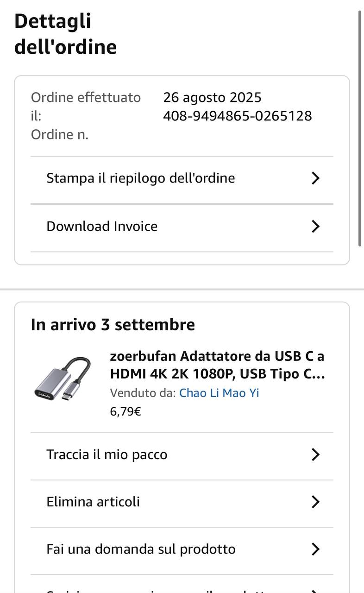Open seller page Chao Li Mao Yi
Viewport: 364px width, 593px height.
pos(219,393)
